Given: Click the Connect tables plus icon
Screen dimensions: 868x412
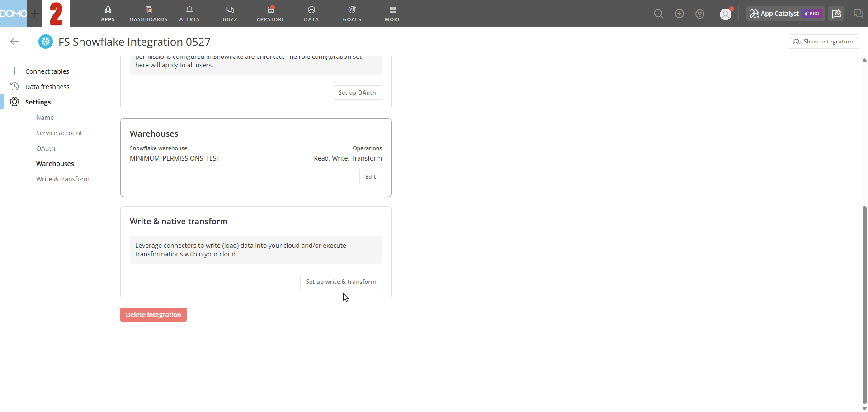Looking at the screenshot, I should [x=14, y=71].
